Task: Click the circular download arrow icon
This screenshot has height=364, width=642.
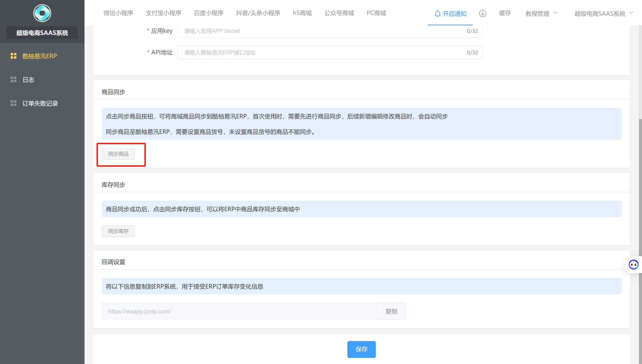Action: tap(483, 14)
